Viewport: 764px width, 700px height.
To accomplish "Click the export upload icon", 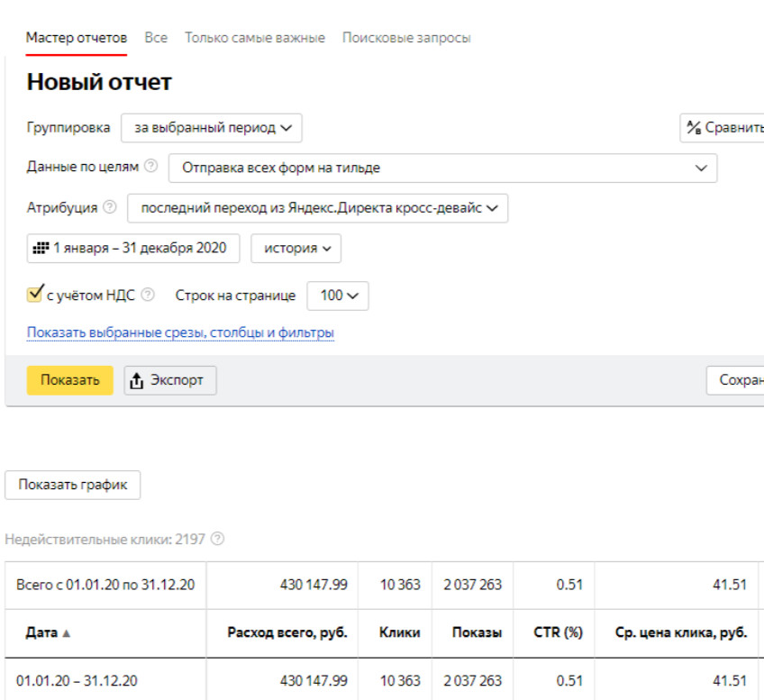I will pyautogui.click(x=137, y=380).
